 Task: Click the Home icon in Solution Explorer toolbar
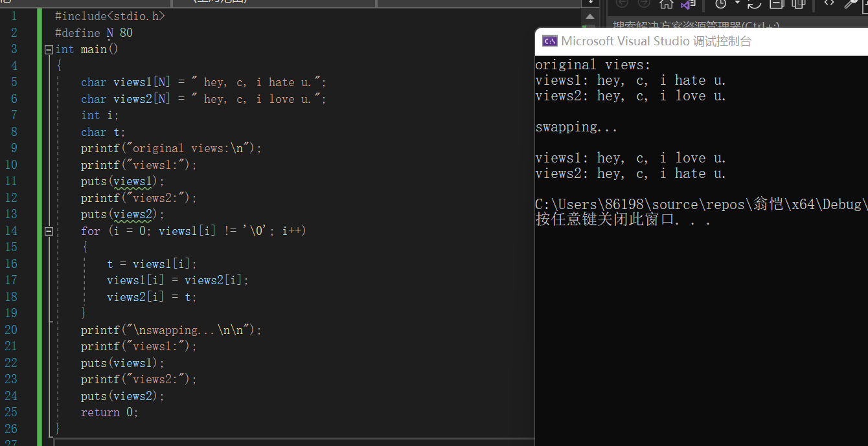pyautogui.click(x=667, y=5)
